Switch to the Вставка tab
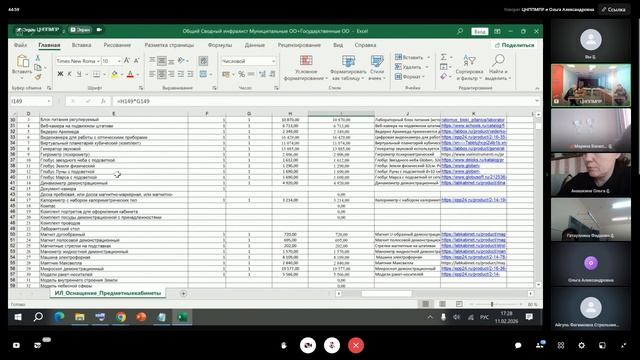Screen dimensions: 640x360 pos(81,45)
